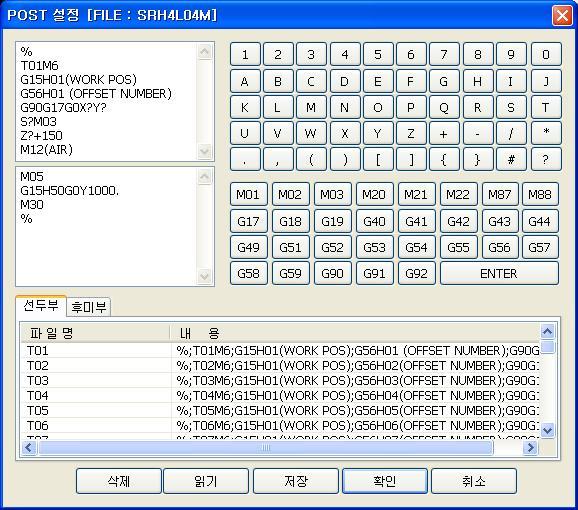Insert the G43 code button

pyautogui.click(x=500, y=221)
